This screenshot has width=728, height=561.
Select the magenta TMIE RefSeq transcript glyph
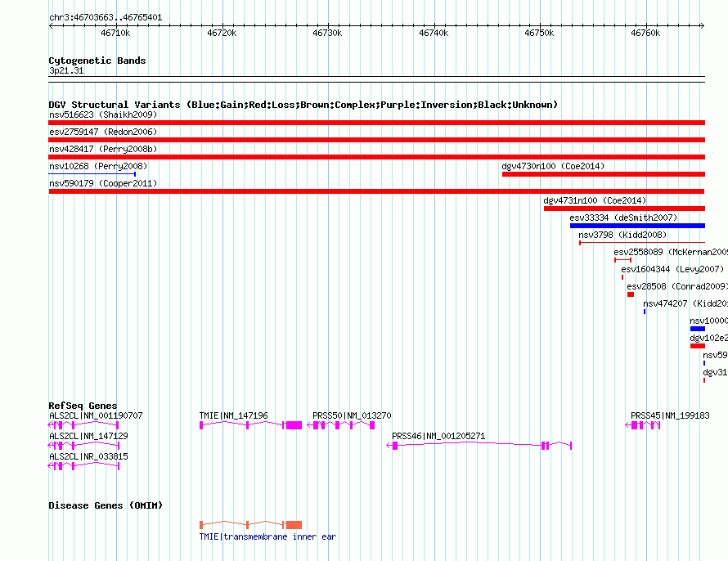coord(251,425)
